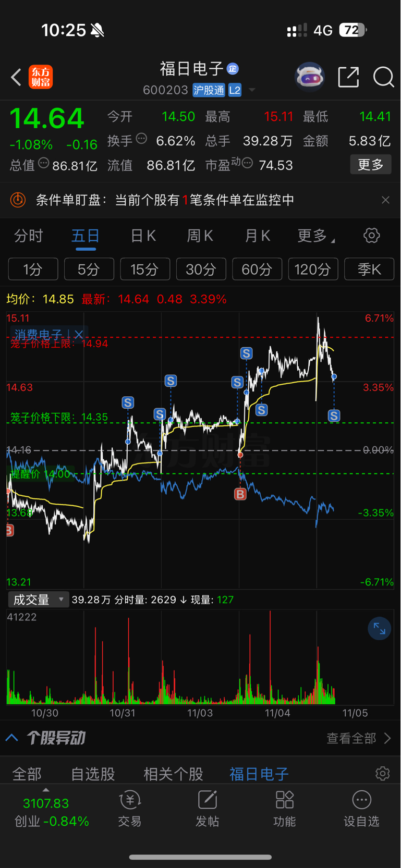
Task: Tap the L2 badge
Action: 235,90
